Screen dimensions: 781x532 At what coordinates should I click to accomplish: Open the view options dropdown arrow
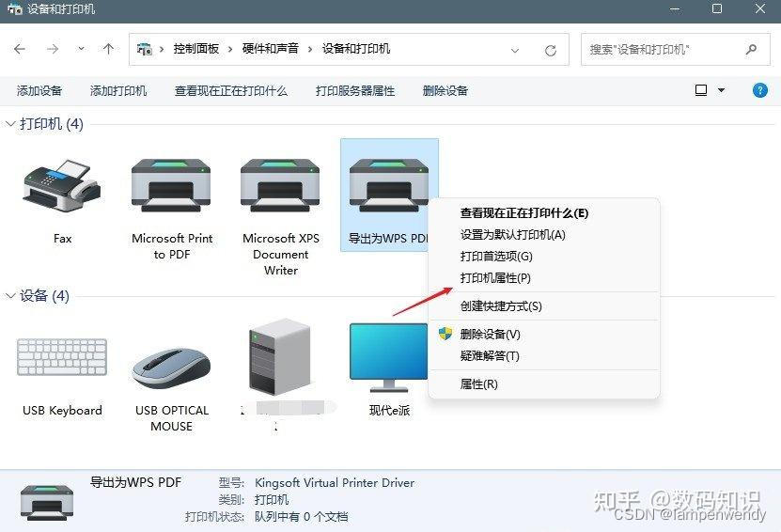point(721,90)
